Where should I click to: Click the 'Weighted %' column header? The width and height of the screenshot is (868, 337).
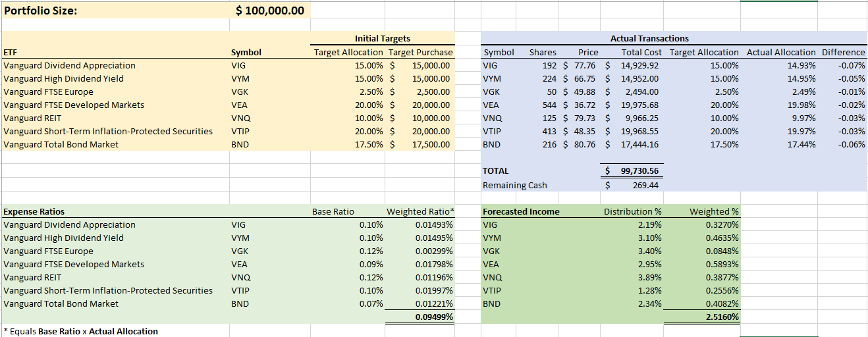(714, 211)
